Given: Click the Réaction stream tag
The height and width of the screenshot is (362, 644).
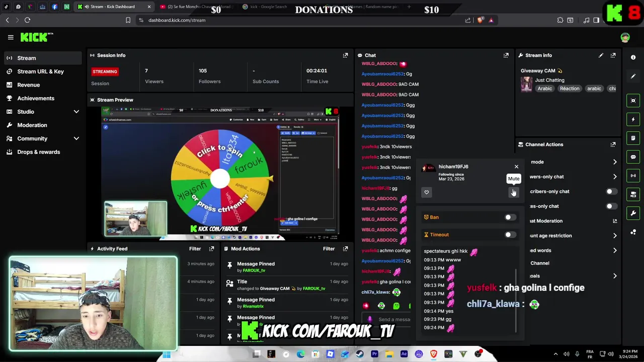Looking at the screenshot, I should tap(570, 88).
